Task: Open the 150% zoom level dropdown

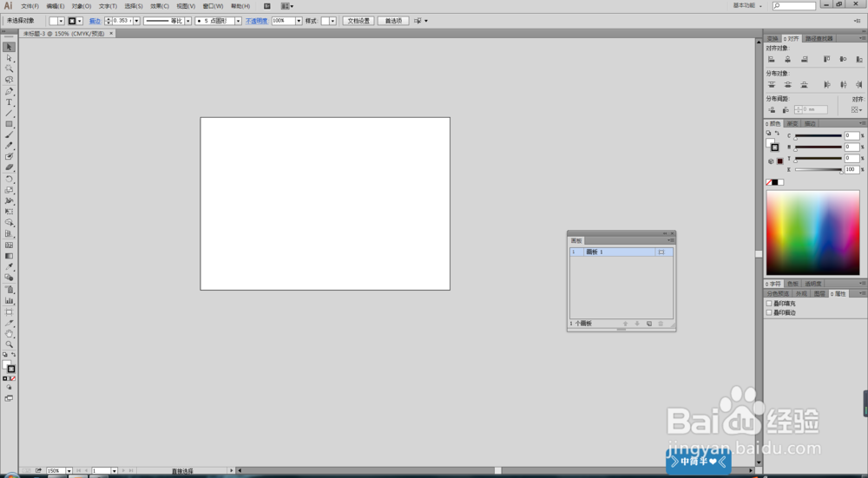Action: (69, 471)
